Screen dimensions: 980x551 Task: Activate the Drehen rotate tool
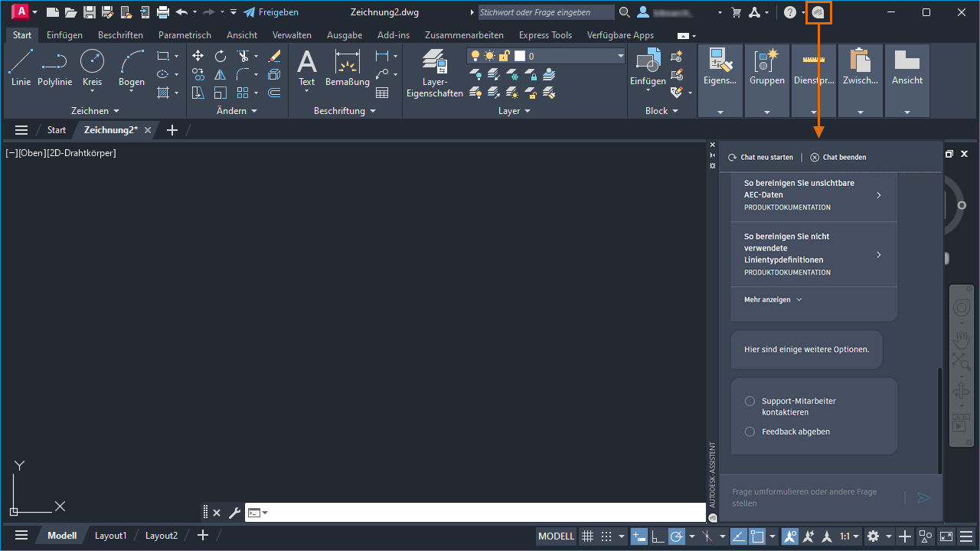[220, 55]
